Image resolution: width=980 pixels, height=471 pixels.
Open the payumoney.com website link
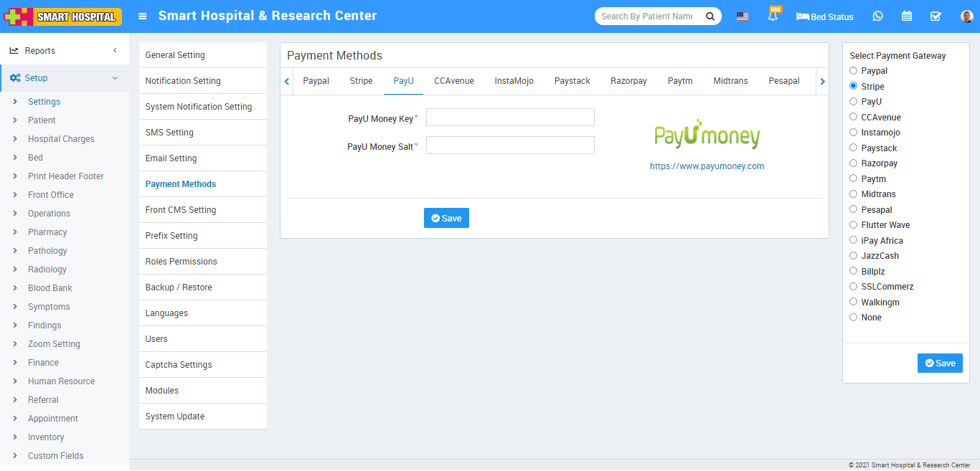[707, 166]
